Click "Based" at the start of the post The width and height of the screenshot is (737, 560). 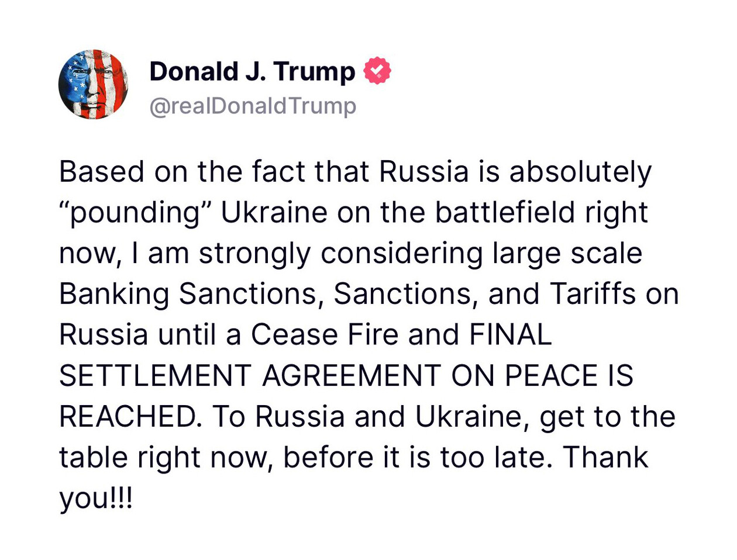[x=102, y=172]
